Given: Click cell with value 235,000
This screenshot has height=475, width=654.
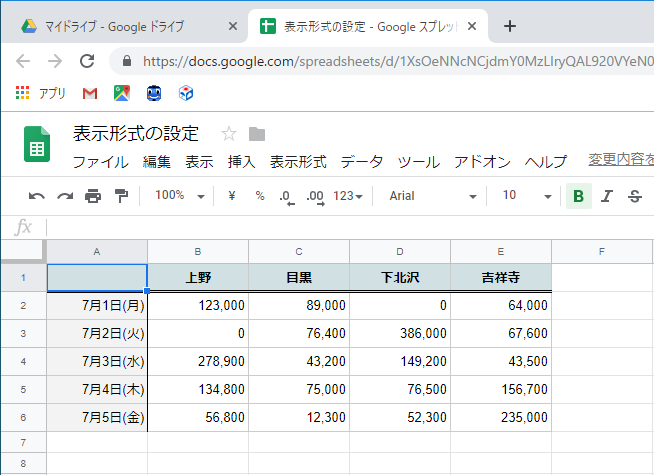Looking at the screenshot, I should [501, 417].
